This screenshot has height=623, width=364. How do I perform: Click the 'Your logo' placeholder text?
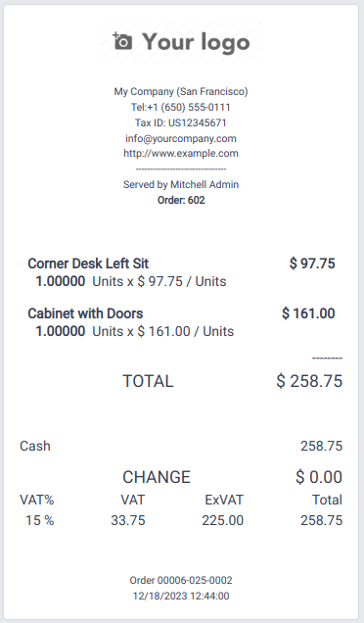(196, 42)
